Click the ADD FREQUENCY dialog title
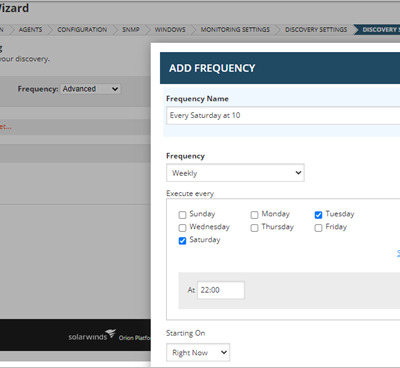 pos(212,68)
